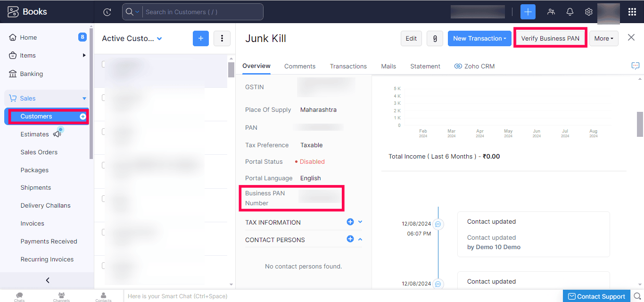The image size is (644, 302).
Task: Click the Estimates announcement megaphone icon
Action: (58, 134)
